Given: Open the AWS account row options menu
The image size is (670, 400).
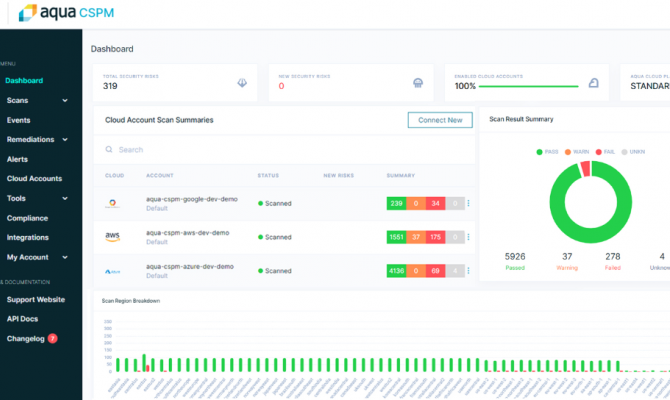Looking at the screenshot, I should tap(468, 237).
